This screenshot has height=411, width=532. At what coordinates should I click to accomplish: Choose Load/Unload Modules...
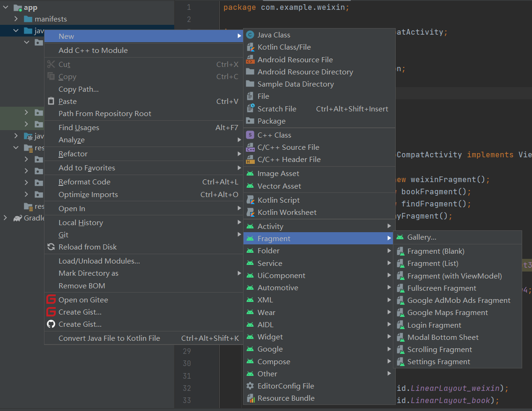[x=143, y=261]
